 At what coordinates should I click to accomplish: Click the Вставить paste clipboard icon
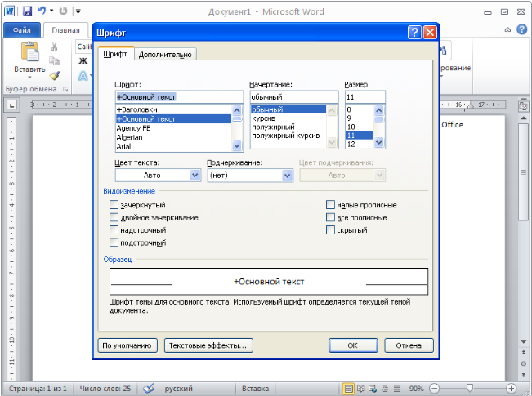pos(30,51)
